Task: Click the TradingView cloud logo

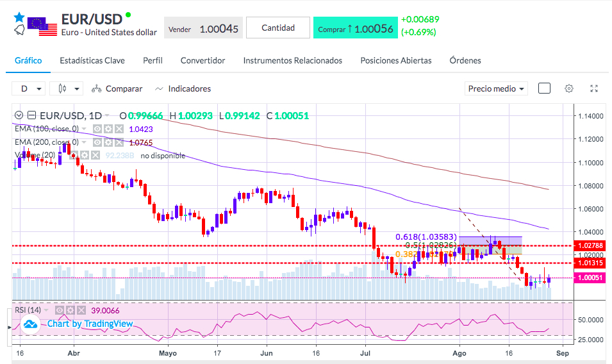Action: pos(30,324)
